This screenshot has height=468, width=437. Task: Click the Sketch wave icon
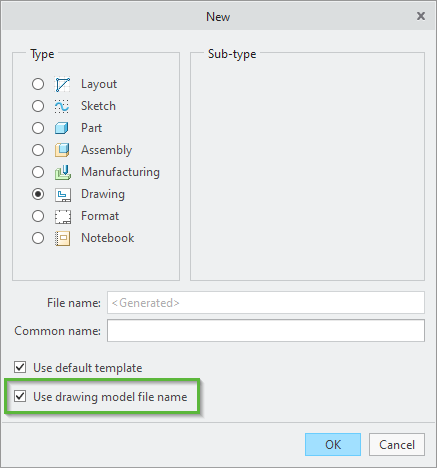(63, 106)
